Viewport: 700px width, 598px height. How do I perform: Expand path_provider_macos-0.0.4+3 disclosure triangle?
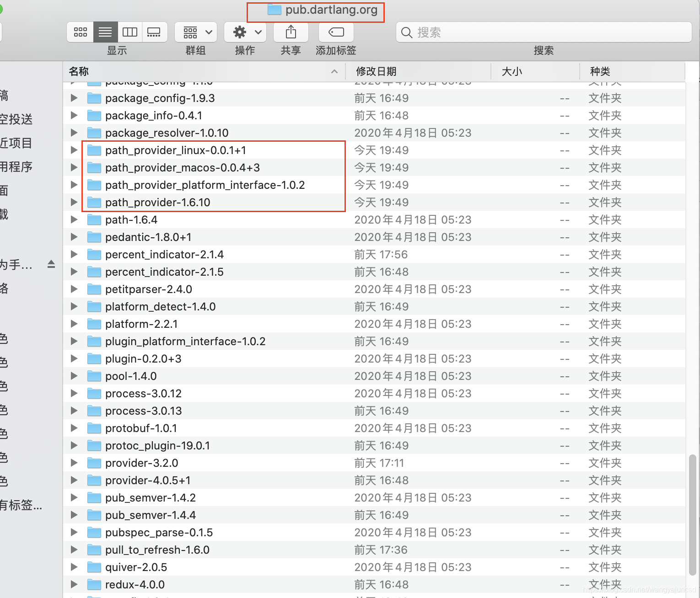[x=74, y=167]
